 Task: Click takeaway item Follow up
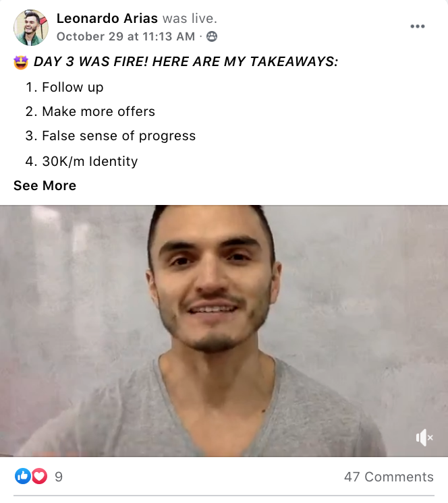tap(72, 87)
